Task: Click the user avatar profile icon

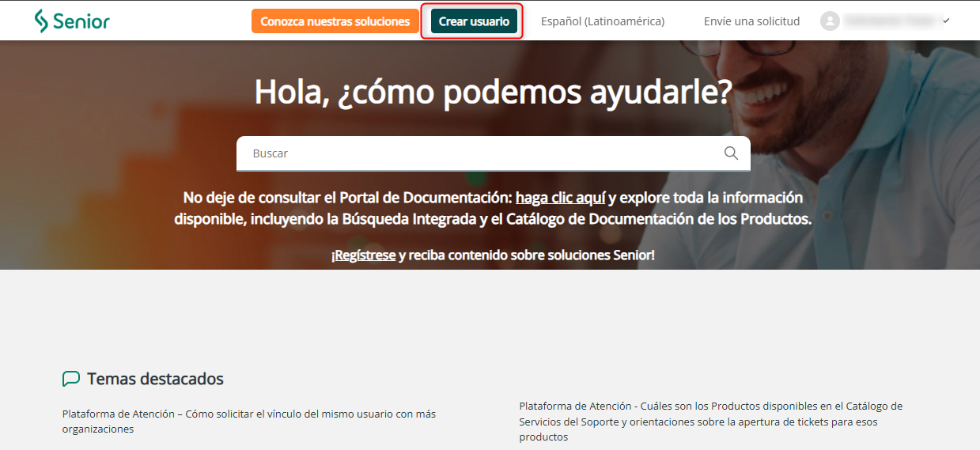Action: [x=830, y=21]
